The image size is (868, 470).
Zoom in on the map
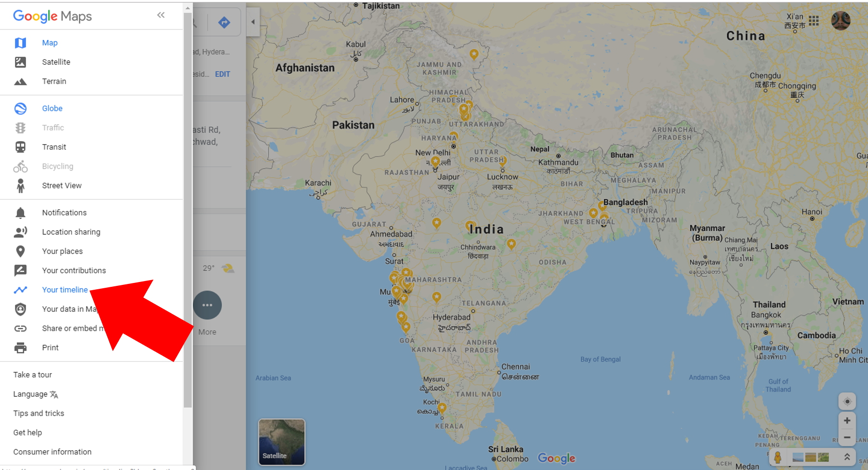(847, 421)
